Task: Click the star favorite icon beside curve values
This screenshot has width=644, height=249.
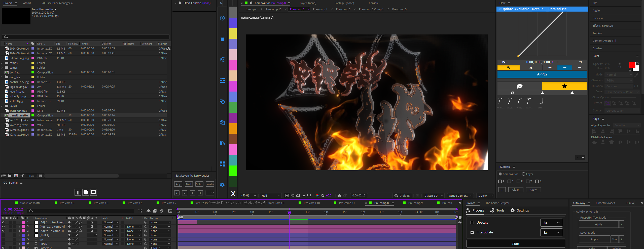Action: tap(581, 62)
